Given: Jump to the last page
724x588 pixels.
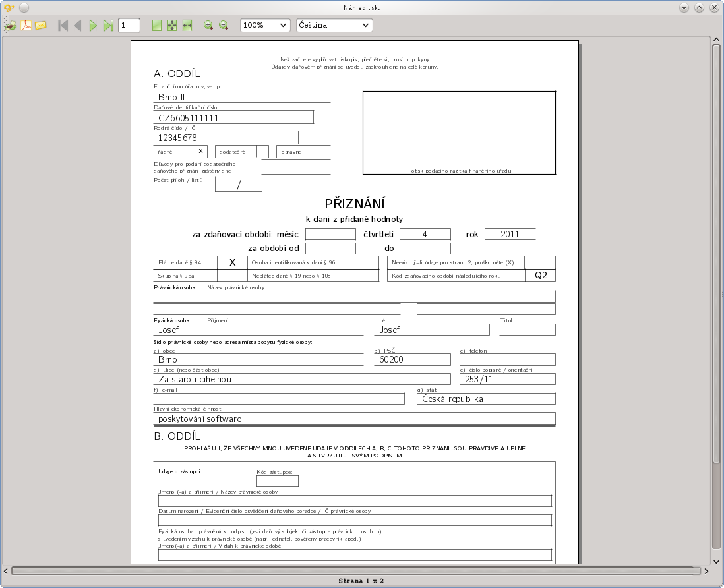Looking at the screenshot, I should click(x=108, y=26).
